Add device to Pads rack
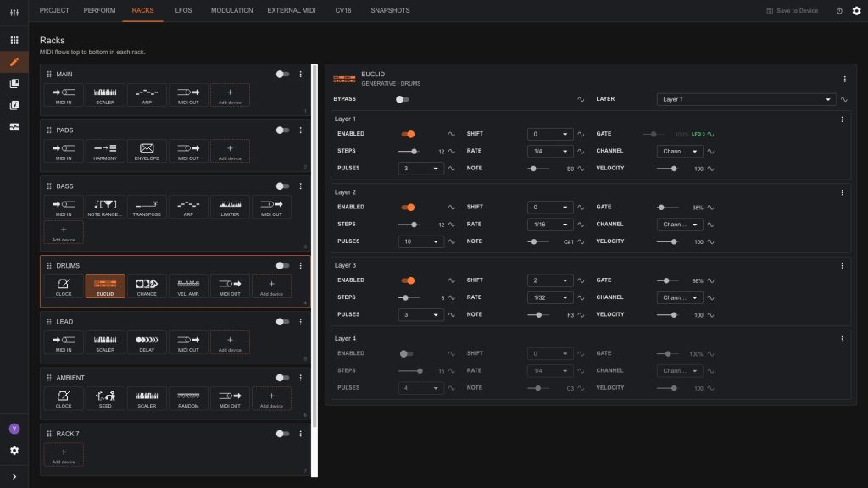 (230, 151)
